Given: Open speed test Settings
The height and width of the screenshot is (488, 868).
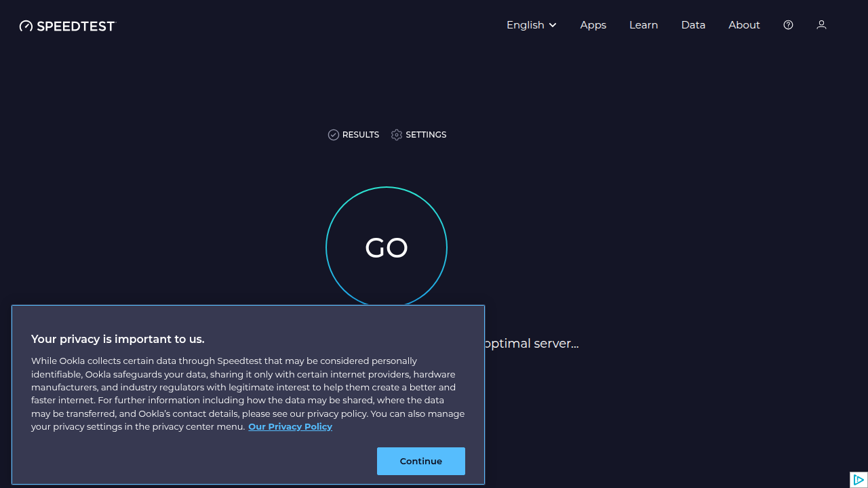Looking at the screenshot, I should tap(418, 135).
